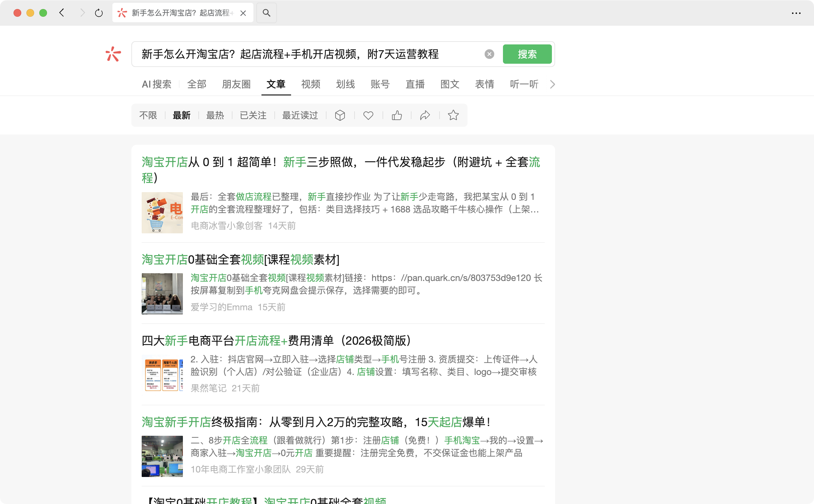Open the three-dots more menu
This screenshot has height=504, width=814.
pyautogui.click(x=796, y=13)
